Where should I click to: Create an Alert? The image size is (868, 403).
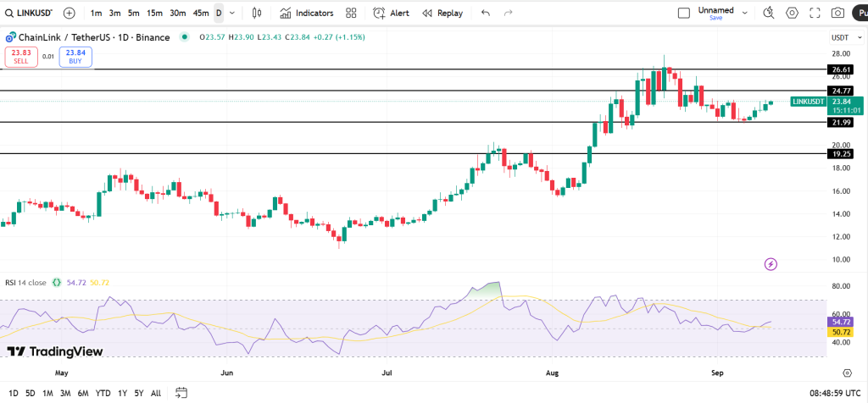392,13
